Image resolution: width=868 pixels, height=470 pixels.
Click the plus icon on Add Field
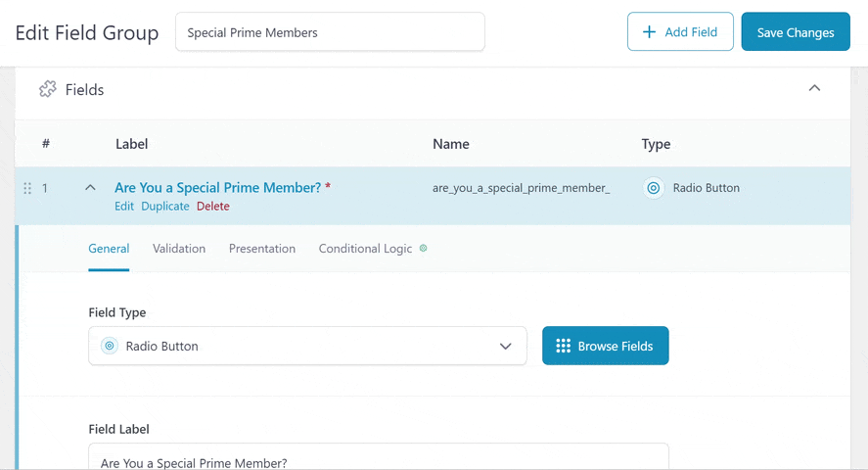649,32
